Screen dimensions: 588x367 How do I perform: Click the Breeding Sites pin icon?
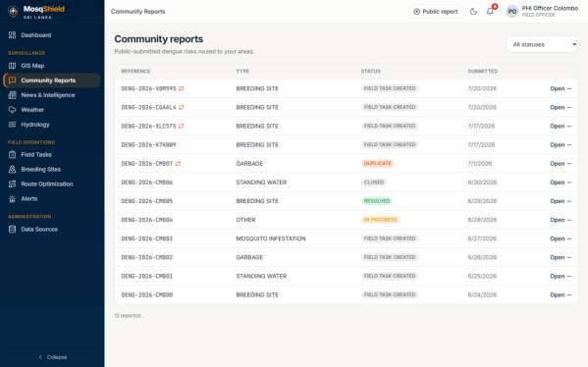13,169
